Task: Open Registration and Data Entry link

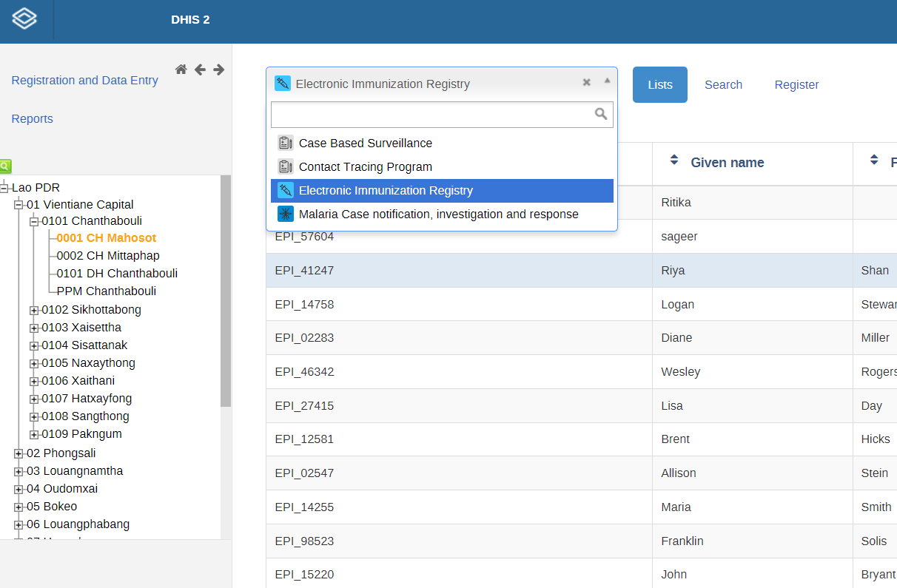Action: pos(85,81)
